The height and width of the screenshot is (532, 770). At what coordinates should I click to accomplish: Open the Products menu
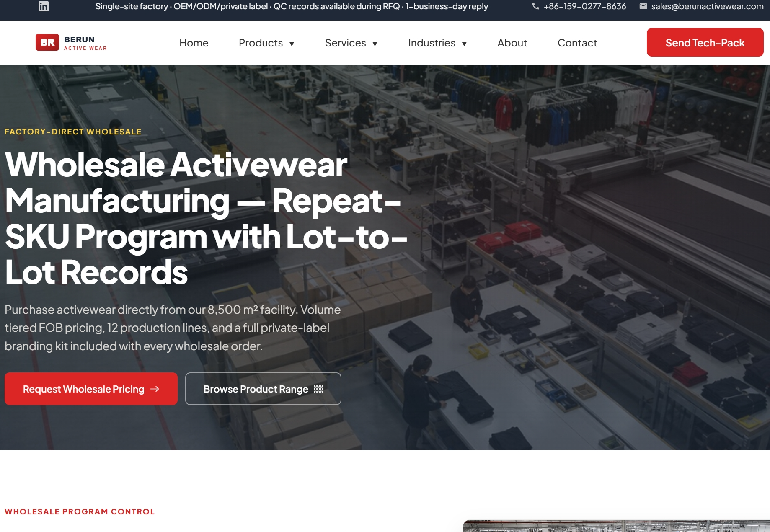pyautogui.click(x=261, y=43)
